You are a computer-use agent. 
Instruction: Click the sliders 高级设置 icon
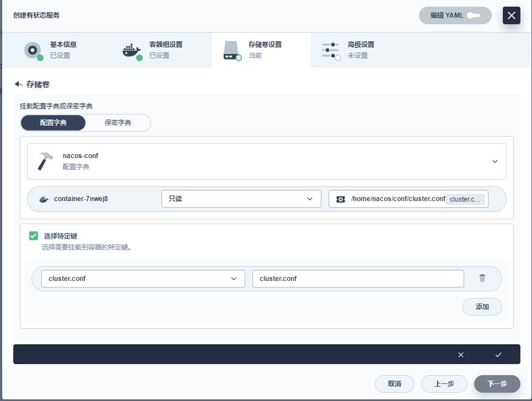coord(330,51)
